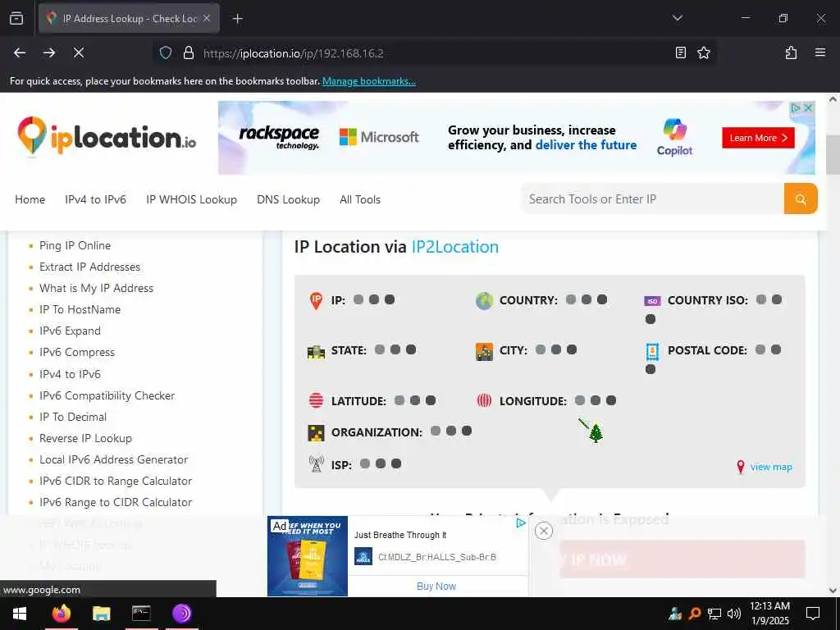Follow the IP2Location link
Screen dimensions: 840x630
pos(454,246)
